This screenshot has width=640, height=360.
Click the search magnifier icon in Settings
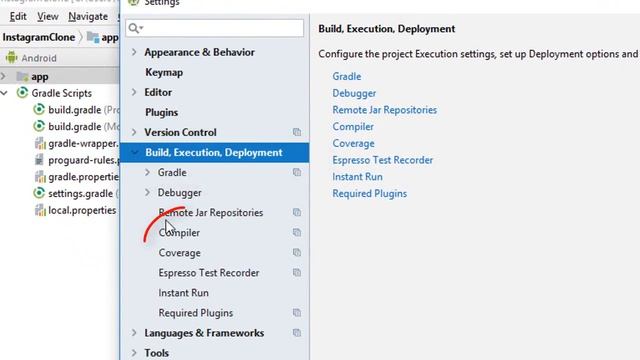(133, 28)
